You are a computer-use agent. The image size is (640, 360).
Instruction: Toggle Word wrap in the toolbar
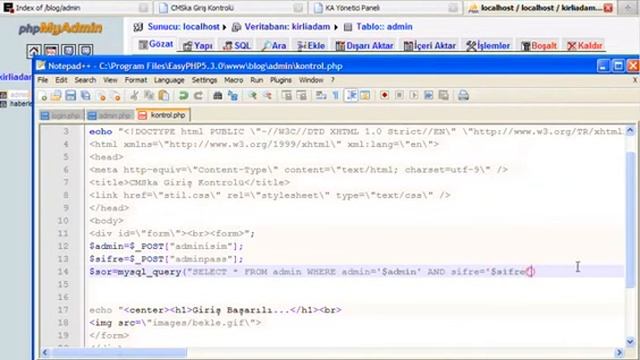click(321, 96)
